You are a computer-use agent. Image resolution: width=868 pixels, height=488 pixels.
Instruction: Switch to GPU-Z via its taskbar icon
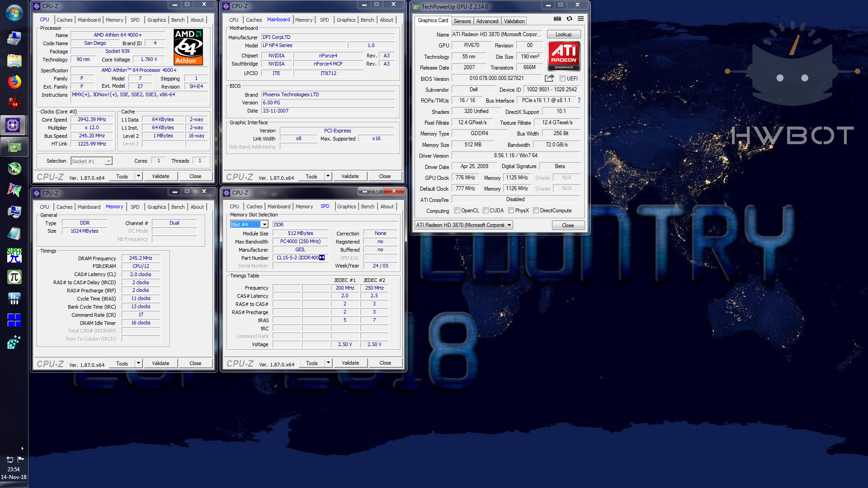[14, 147]
